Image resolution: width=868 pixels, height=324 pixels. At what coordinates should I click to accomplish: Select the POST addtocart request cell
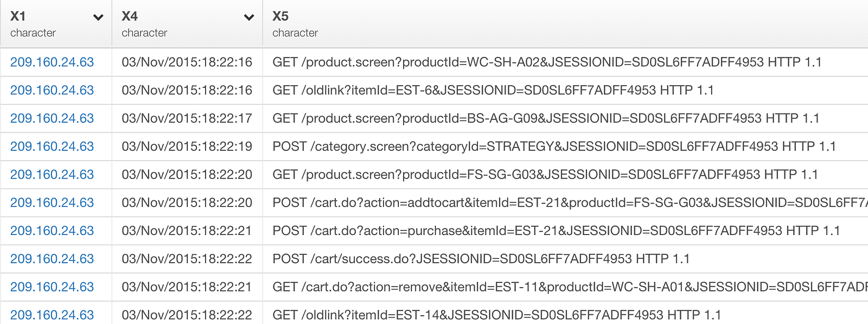point(564,203)
